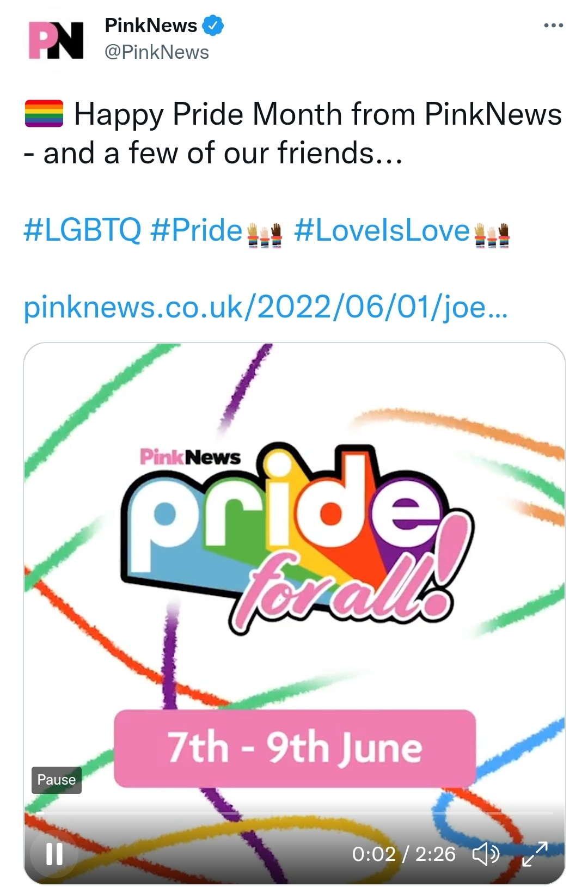This screenshot has height=887, width=588.
Task: Pause the video with the pause icon
Action: point(54,854)
